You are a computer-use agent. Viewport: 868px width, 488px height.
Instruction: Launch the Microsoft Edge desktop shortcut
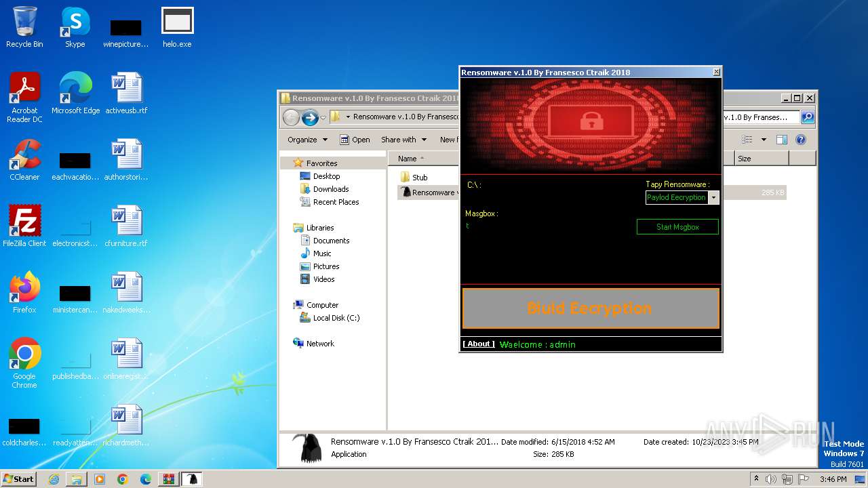point(75,93)
